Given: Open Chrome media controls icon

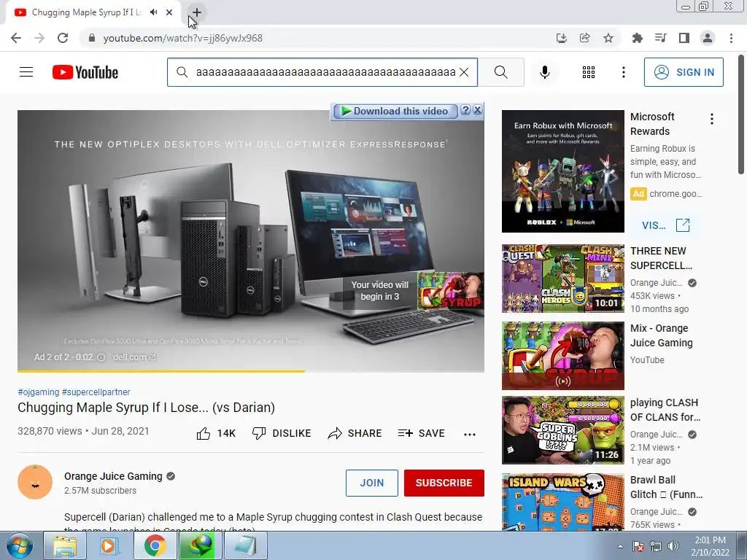Looking at the screenshot, I should tap(660, 38).
